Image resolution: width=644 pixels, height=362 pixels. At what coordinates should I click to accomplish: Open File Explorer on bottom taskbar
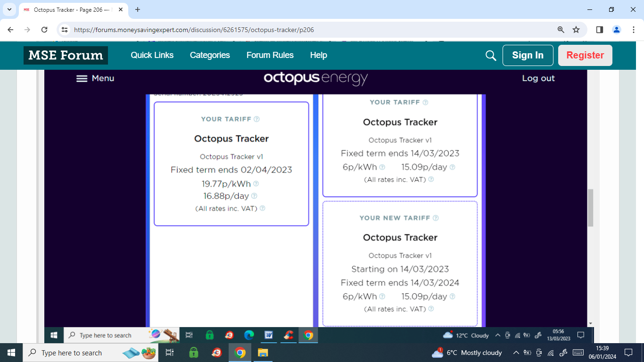click(263, 353)
